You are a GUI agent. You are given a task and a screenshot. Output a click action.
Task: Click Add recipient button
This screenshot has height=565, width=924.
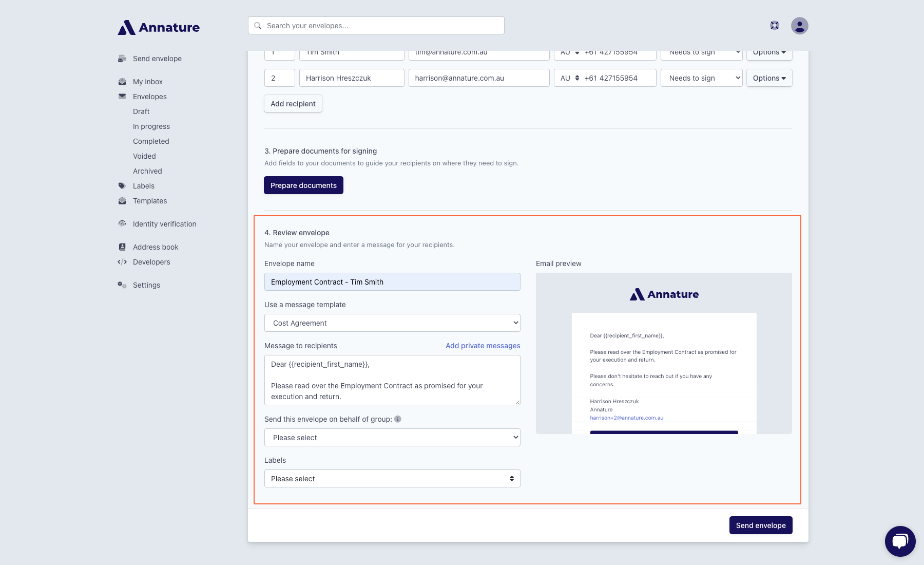[293, 104]
